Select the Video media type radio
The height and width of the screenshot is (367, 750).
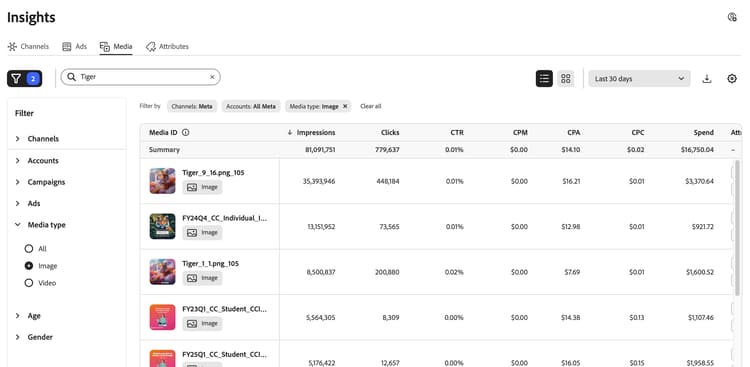[29, 283]
